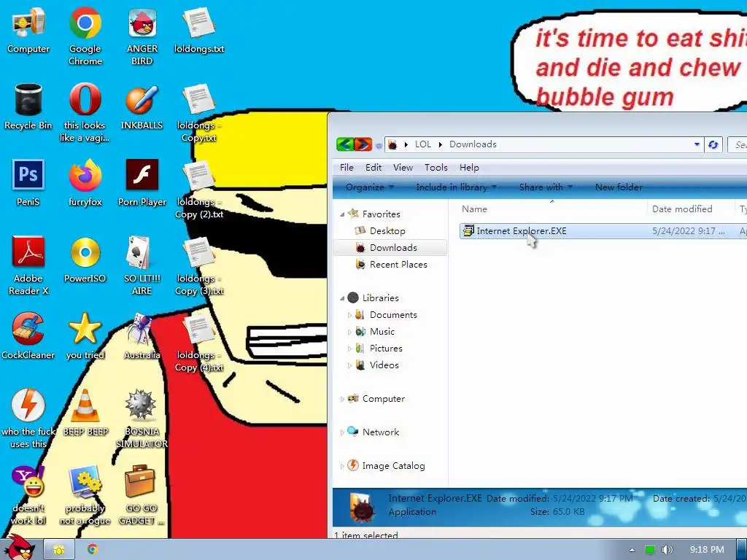
Task: Select the PowerISO disc icon
Action: [85, 260]
